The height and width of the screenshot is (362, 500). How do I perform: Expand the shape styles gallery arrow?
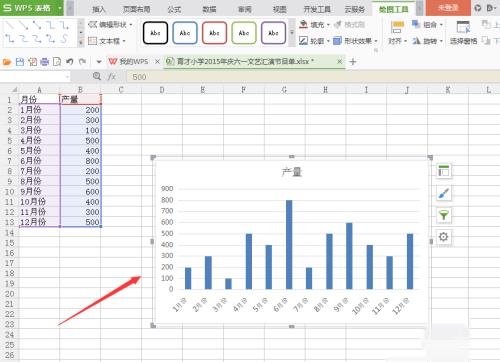292,33
